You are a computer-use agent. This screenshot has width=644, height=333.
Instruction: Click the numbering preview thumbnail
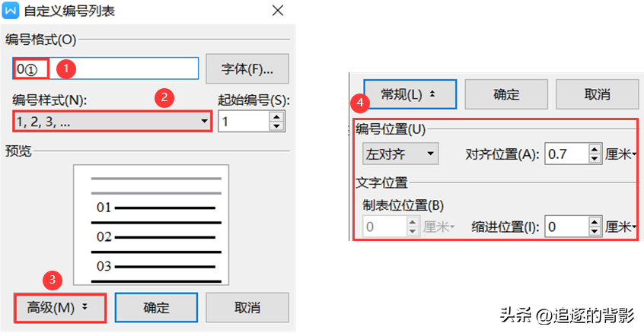(x=151, y=225)
